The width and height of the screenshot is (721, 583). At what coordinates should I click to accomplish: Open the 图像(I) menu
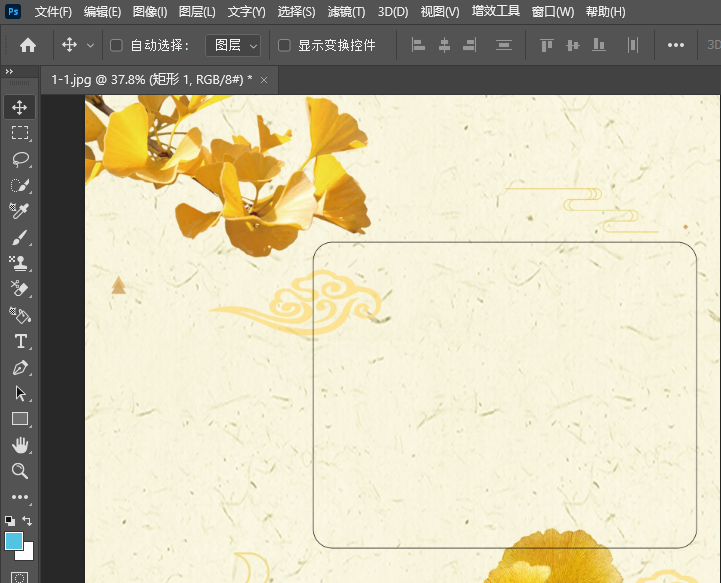[x=150, y=11]
